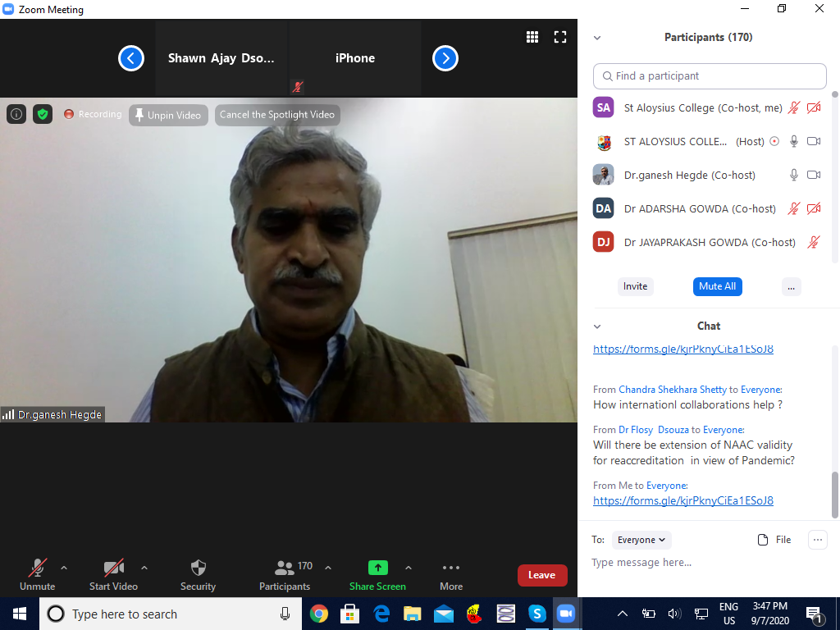Select Dr ADARSHA GOWDA participant row
The height and width of the screenshot is (630, 840).
pyautogui.click(x=710, y=208)
